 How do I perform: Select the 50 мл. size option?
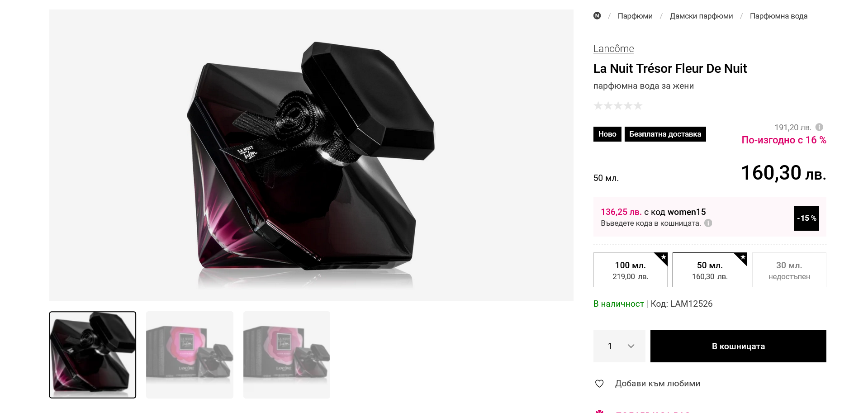[709, 270]
